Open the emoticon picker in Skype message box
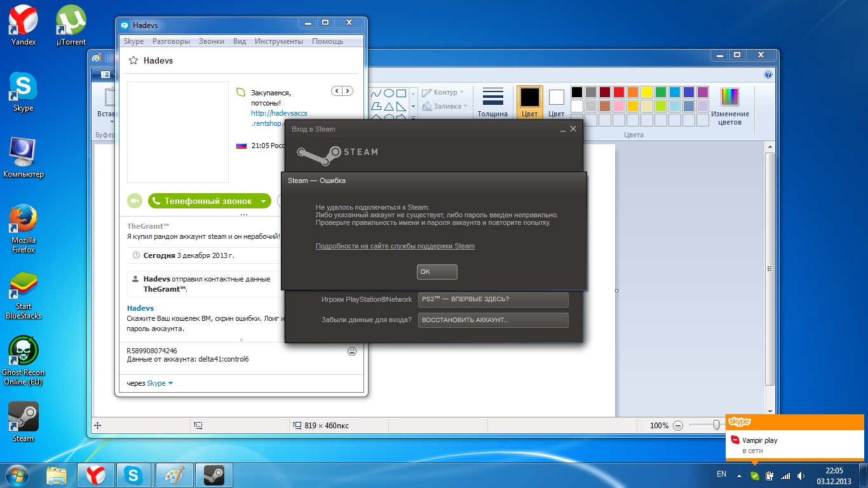Image resolution: width=868 pixels, height=488 pixels. click(x=352, y=351)
